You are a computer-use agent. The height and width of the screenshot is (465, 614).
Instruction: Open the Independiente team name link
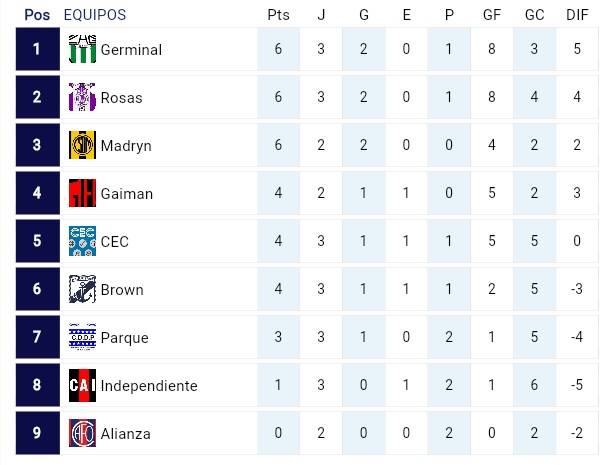(x=149, y=386)
